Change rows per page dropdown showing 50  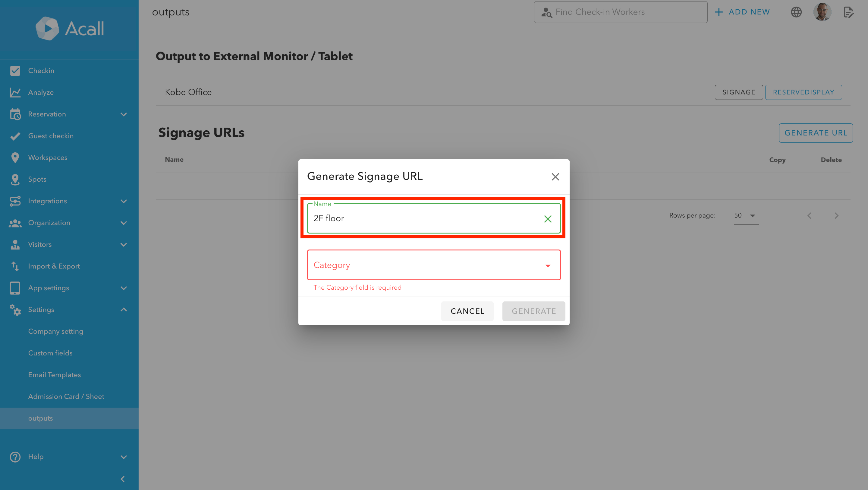746,215
